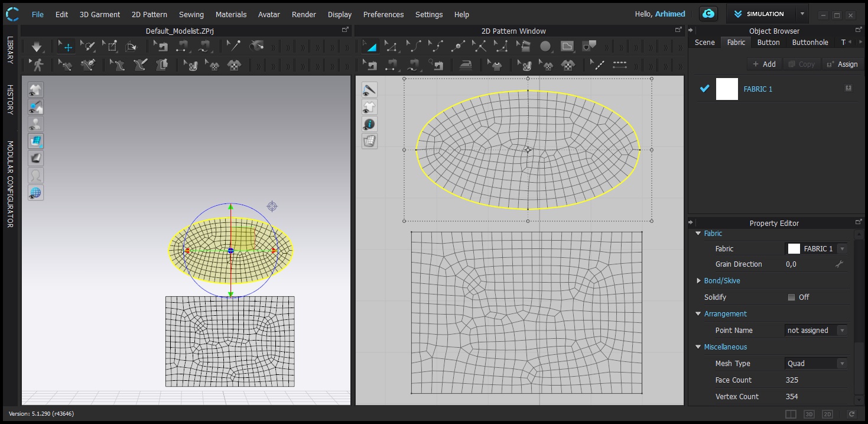Open the CLO cloud connect icon
This screenshot has width=868, height=424.
pos(708,14)
